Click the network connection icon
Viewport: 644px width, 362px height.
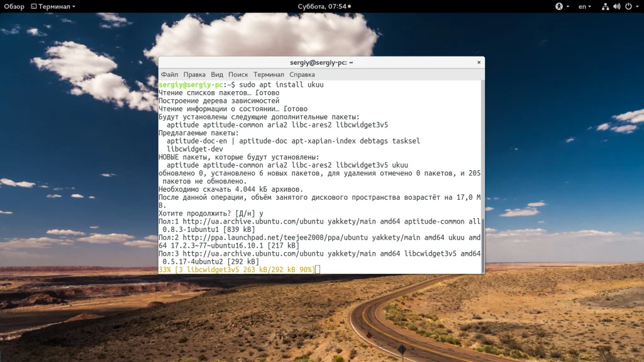(605, 6)
